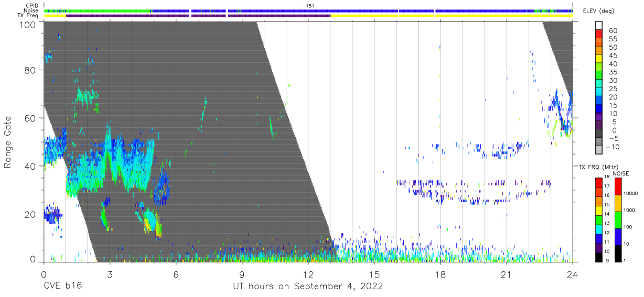Click the 18 UT hour axis tick
Viewport: 644px width, 297px height.
point(440,274)
